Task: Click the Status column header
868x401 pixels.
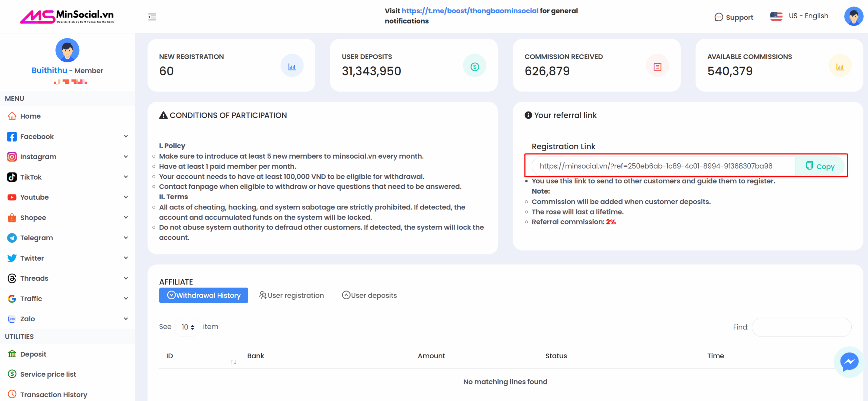Action: (556, 356)
